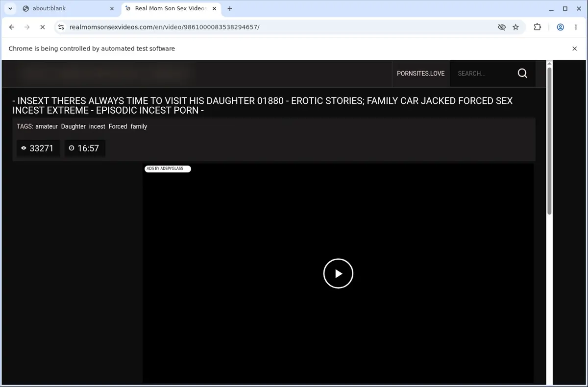The image size is (588, 387).
Task: Go forward to the next page
Action: (x=27, y=27)
